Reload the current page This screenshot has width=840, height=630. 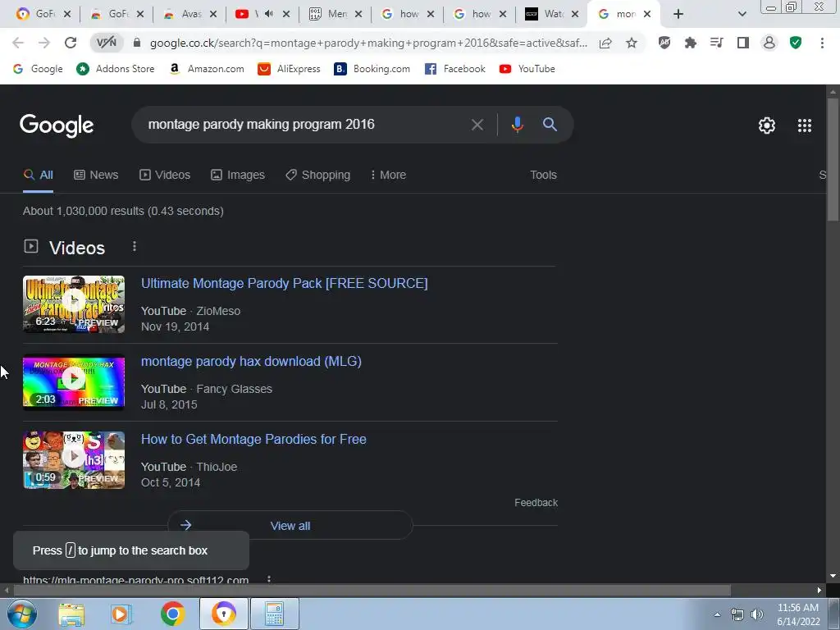click(71, 43)
